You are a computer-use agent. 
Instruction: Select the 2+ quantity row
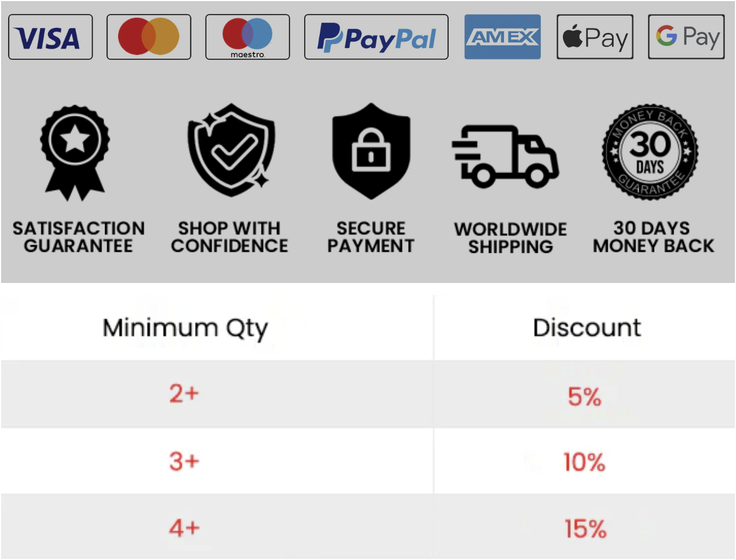tap(184, 394)
